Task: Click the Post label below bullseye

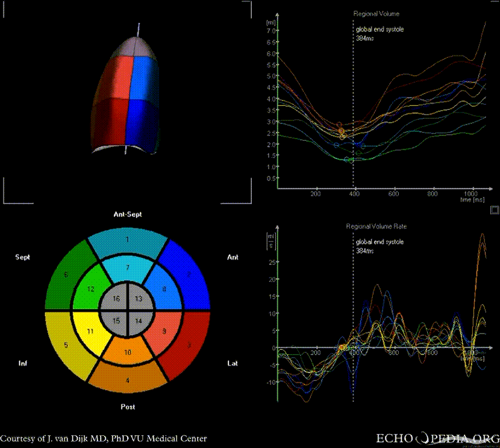Action: 127,407
